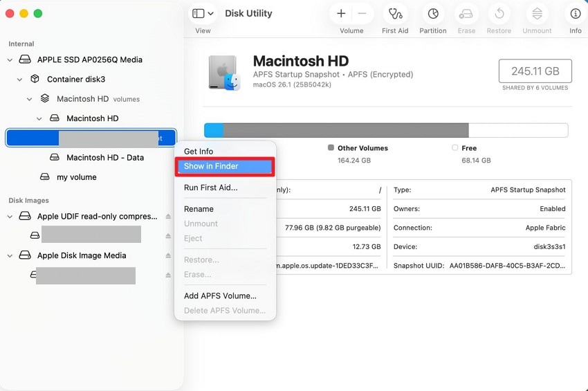Click the 245.11 GB capacity box
The image size is (588, 391).
[535, 71]
